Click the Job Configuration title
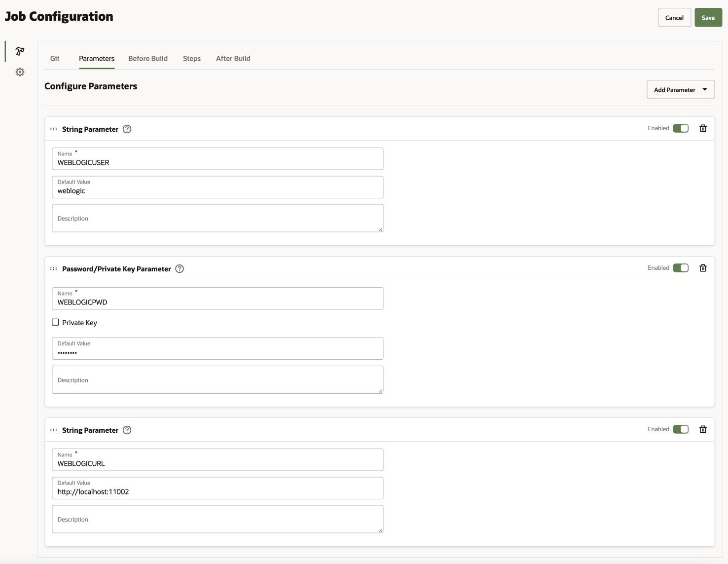 [x=59, y=16]
